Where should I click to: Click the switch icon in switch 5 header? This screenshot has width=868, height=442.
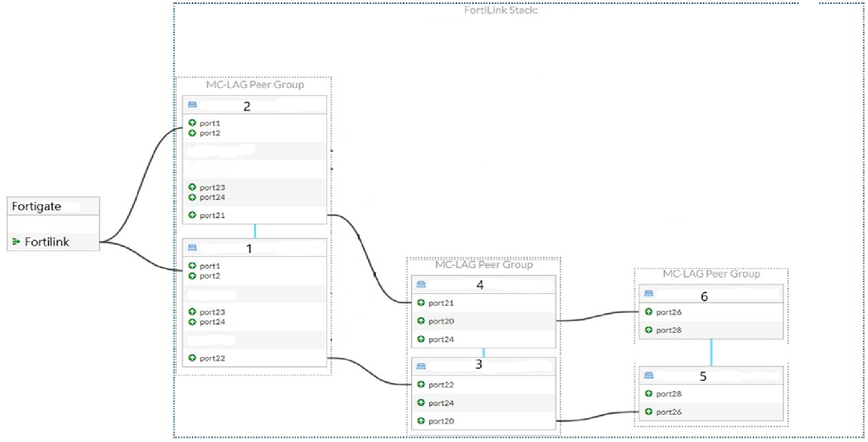pyautogui.click(x=649, y=375)
